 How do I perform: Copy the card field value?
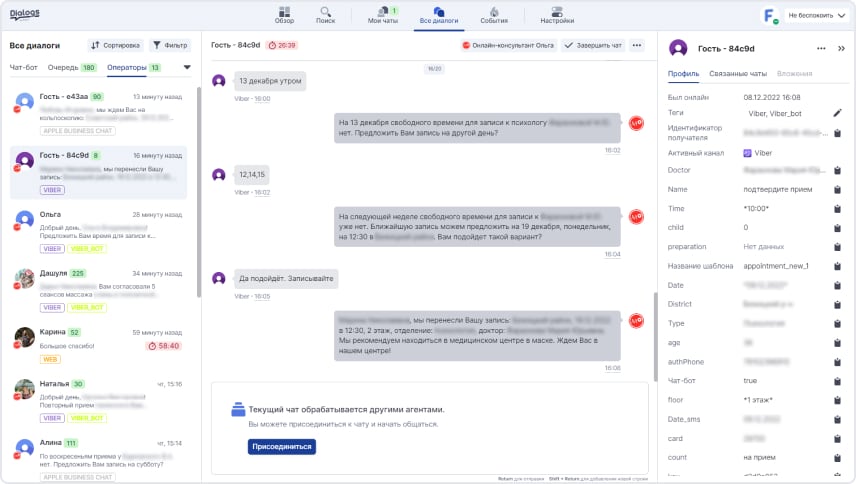point(837,438)
